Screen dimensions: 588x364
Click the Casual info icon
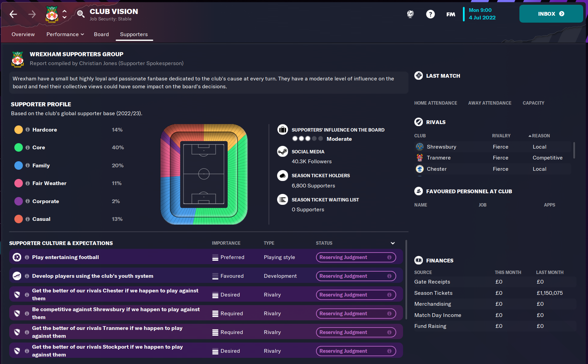point(28,219)
